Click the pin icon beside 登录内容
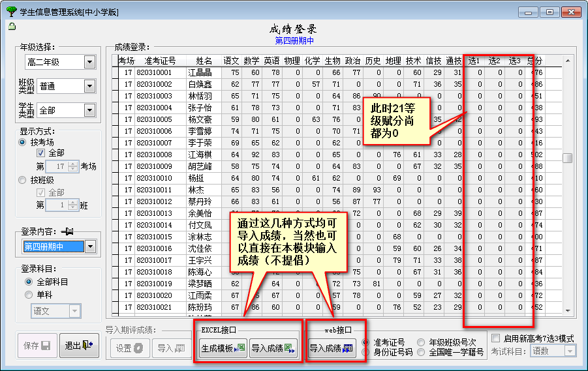588x371 pixels. pyautogui.click(x=67, y=231)
